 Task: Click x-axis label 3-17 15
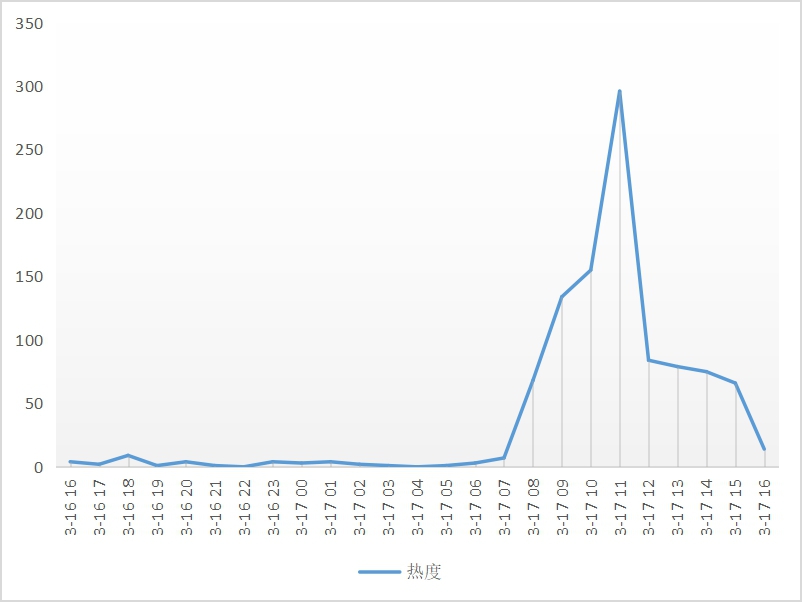(x=736, y=507)
